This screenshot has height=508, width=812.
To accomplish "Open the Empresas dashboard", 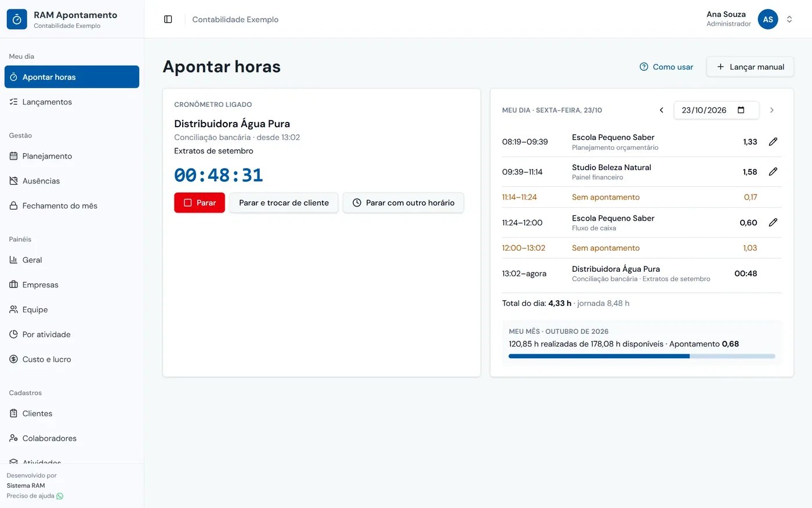I will pos(72,284).
